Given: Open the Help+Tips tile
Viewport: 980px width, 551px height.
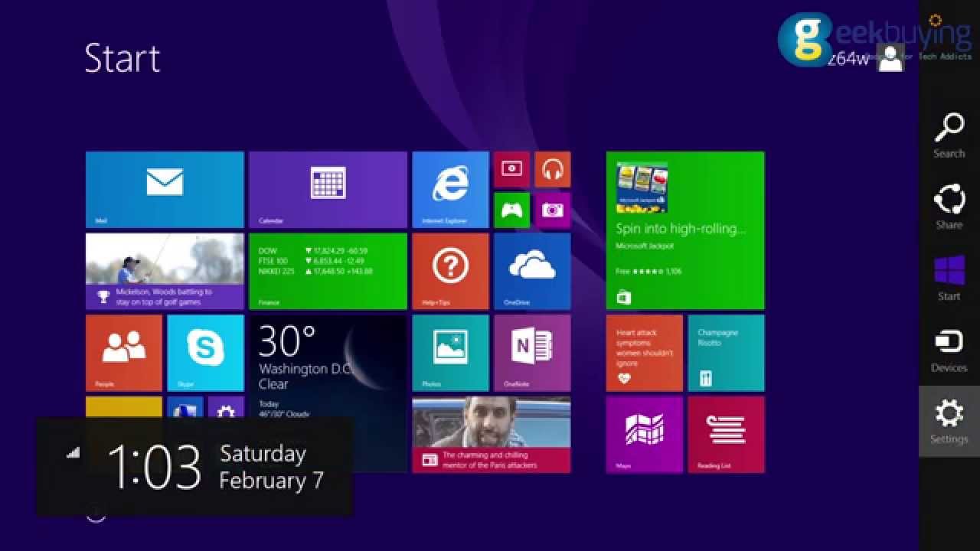Looking at the screenshot, I should pyautogui.click(x=450, y=272).
